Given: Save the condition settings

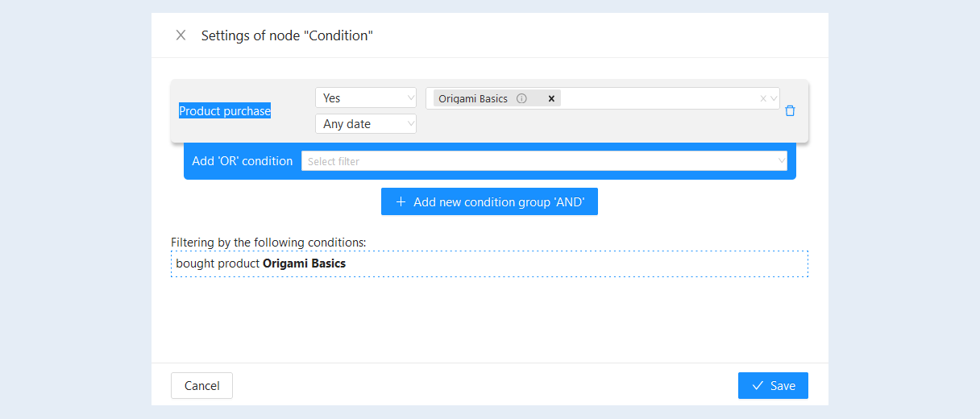Looking at the screenshot, I should click(773, 385).
